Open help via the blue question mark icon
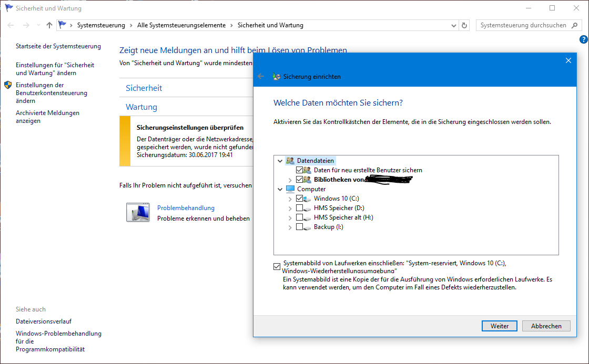The height and width of the screenshot is (364, 589). tap(583, 39)
